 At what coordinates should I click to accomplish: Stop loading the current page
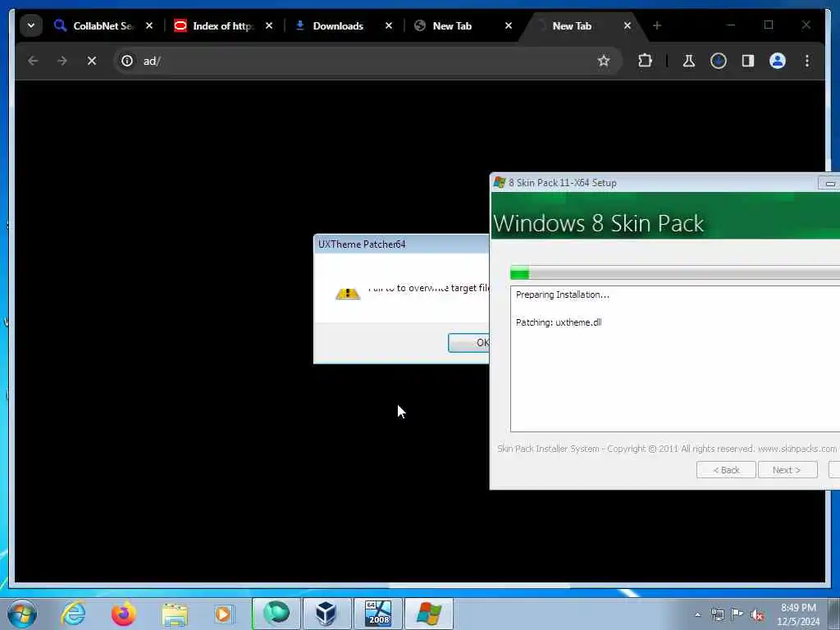(92, 61)
